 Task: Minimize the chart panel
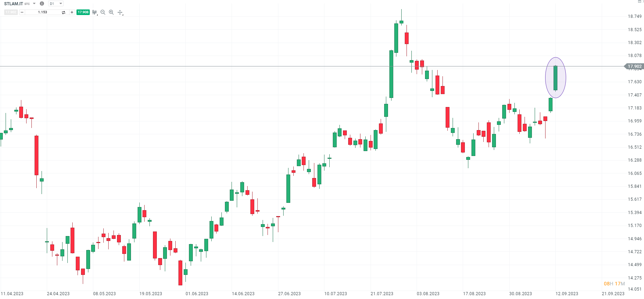(x=640, y=1)
